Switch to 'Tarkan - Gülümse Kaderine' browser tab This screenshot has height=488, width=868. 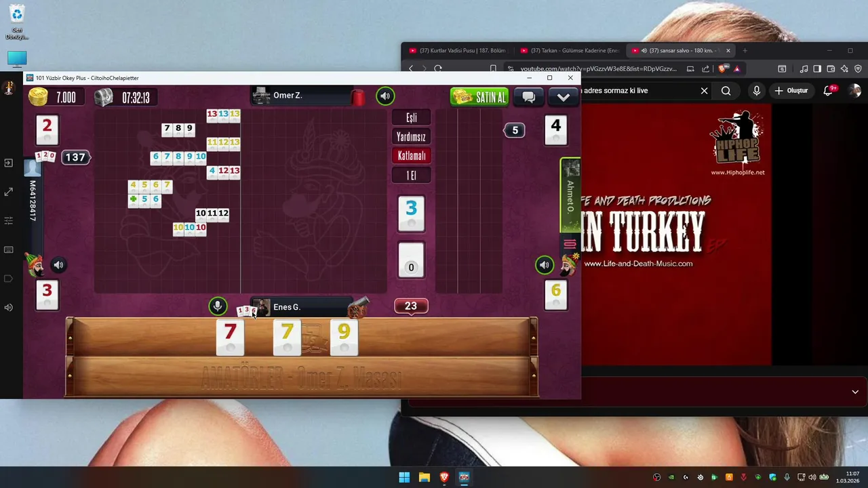(x=570, y=51)
